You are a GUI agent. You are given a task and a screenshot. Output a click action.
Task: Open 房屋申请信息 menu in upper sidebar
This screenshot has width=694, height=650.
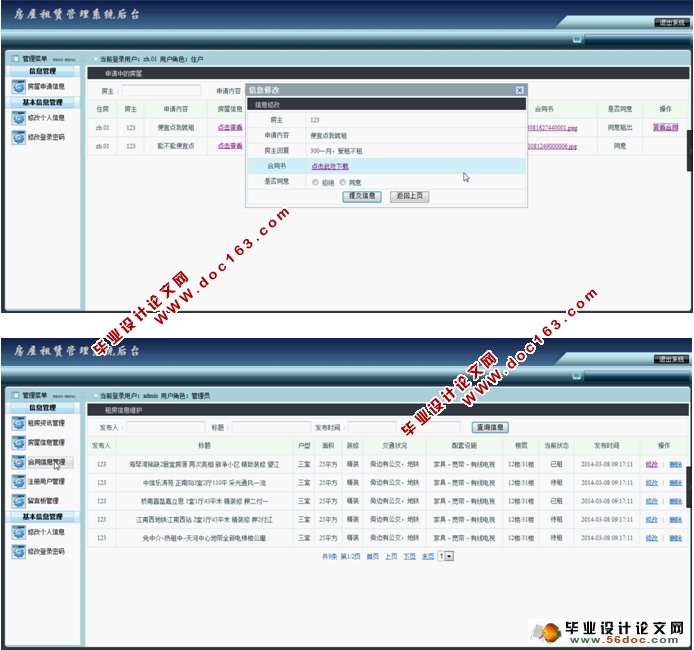tap(46, 86)
